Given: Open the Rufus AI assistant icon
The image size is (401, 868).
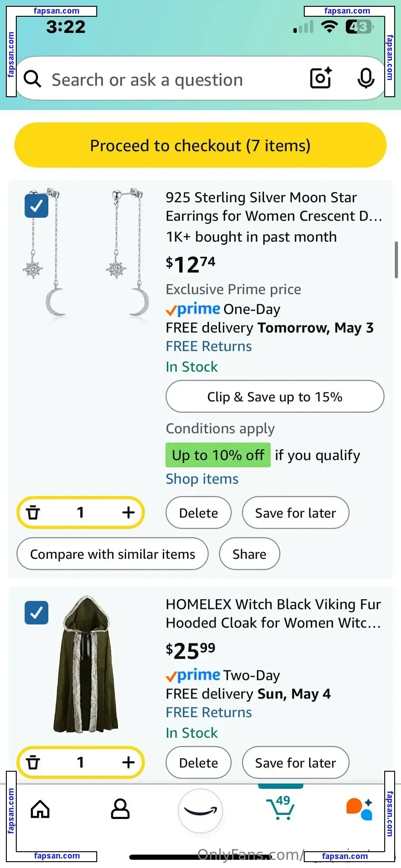Looking at the screenshot, I should 360,808.
